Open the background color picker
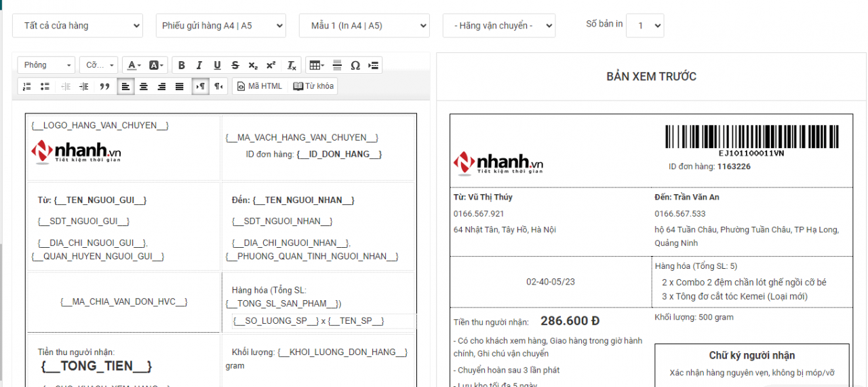 [x=156, y=65]
